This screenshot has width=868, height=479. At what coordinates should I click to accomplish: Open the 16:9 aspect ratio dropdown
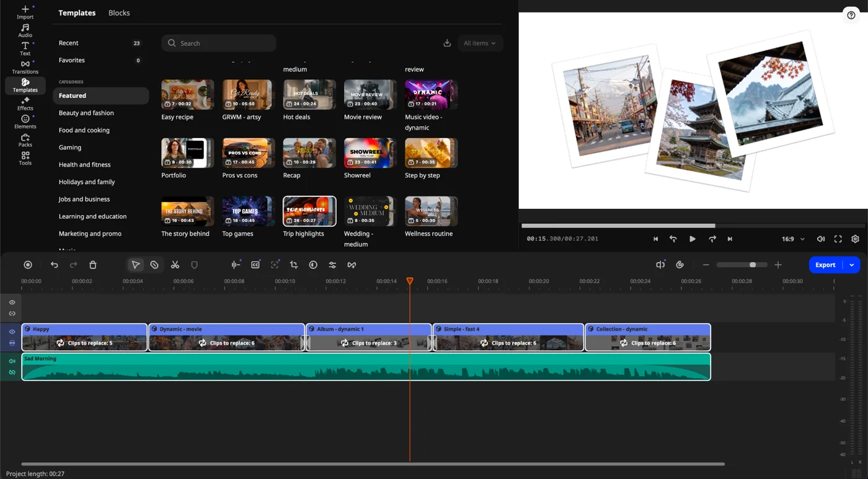tap(793, 239)
